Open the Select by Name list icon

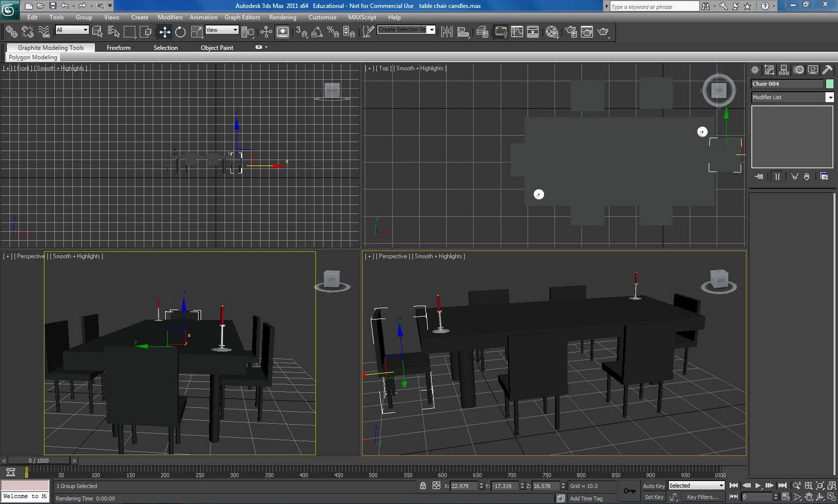[113, 32]
